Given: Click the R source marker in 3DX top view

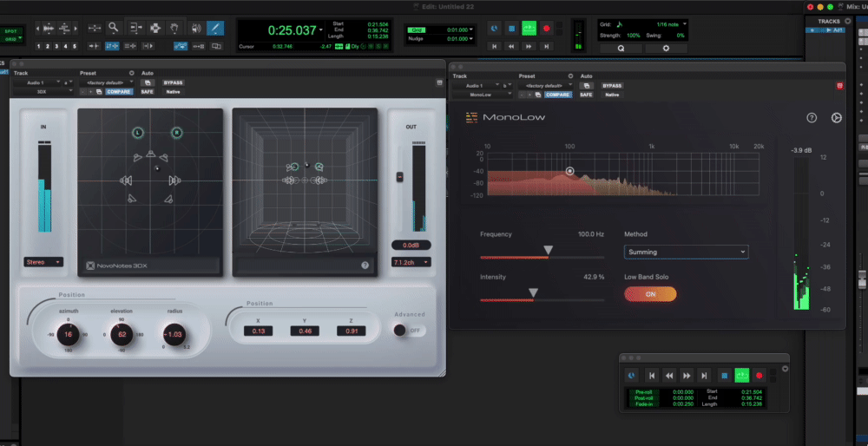Looking at the screenshot, I should tap(176, 133).
